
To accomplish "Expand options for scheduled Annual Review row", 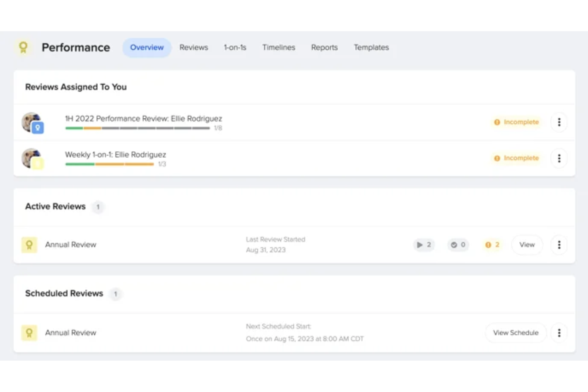I will tap(559, 333).
